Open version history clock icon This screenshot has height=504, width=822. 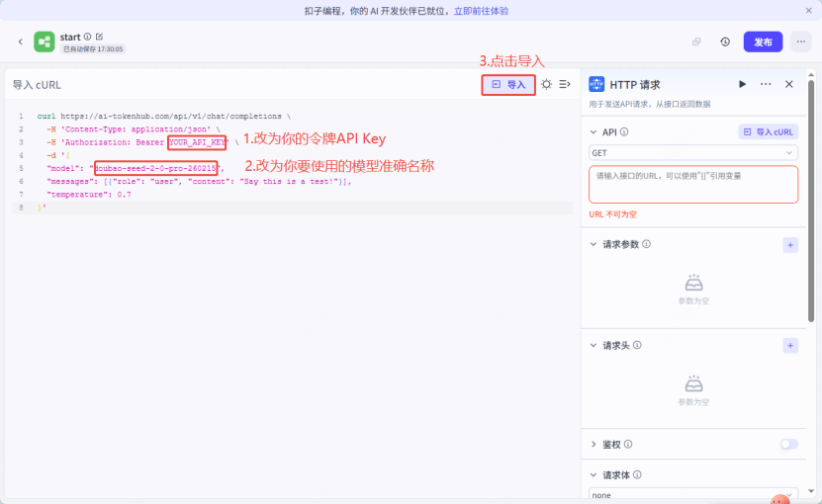click(725, 42)
